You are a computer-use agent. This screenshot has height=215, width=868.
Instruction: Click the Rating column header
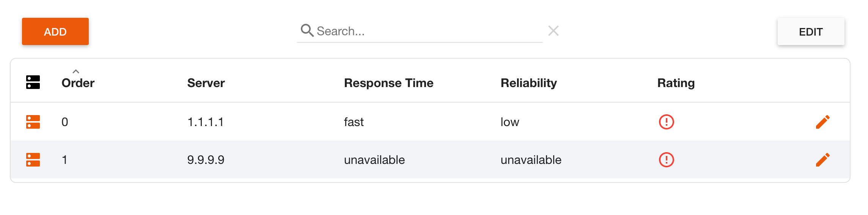(x=676, y=83)
